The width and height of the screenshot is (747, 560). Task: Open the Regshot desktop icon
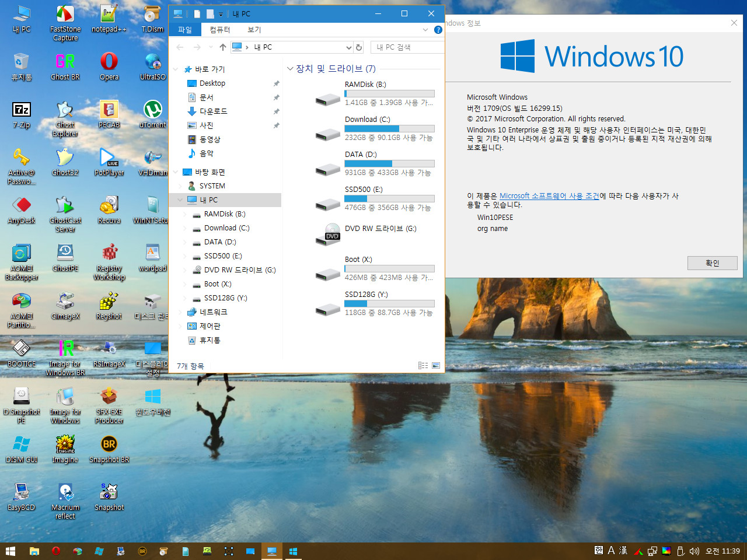109,305
